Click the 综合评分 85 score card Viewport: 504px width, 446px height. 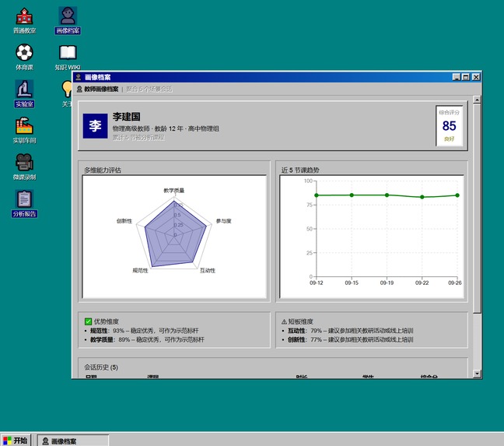click(450, 126)
